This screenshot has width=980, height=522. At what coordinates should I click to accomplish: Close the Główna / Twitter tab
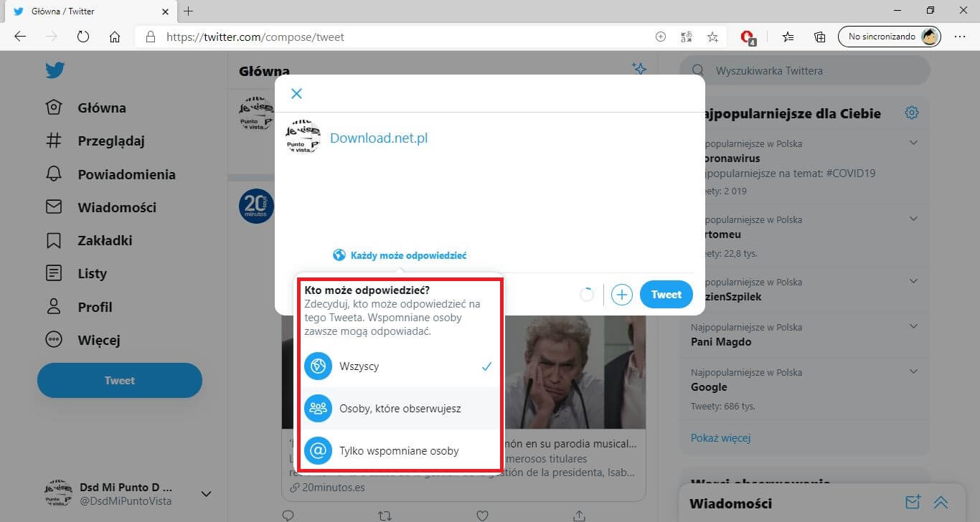(165, 11)
